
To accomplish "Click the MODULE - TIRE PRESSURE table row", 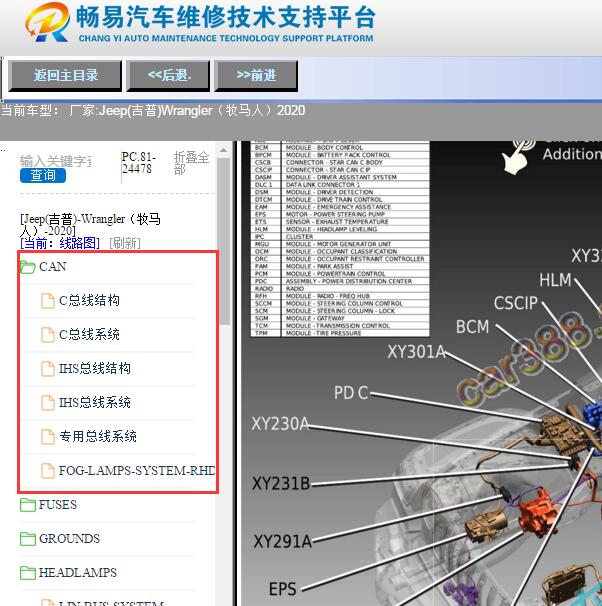I will tap(340, 333).
